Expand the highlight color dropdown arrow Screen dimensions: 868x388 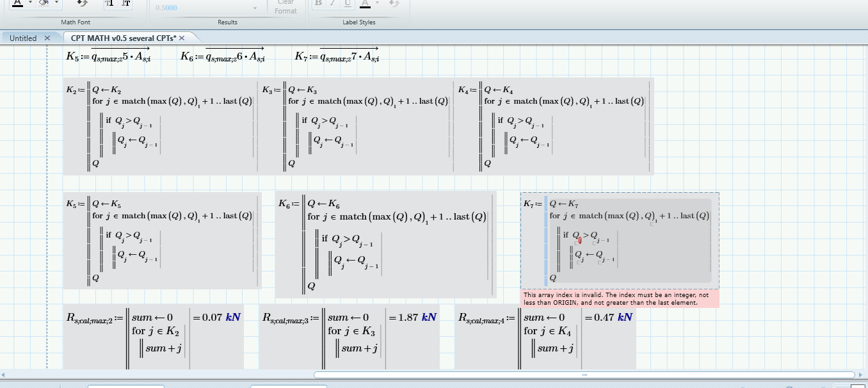[x=57, y=3]
